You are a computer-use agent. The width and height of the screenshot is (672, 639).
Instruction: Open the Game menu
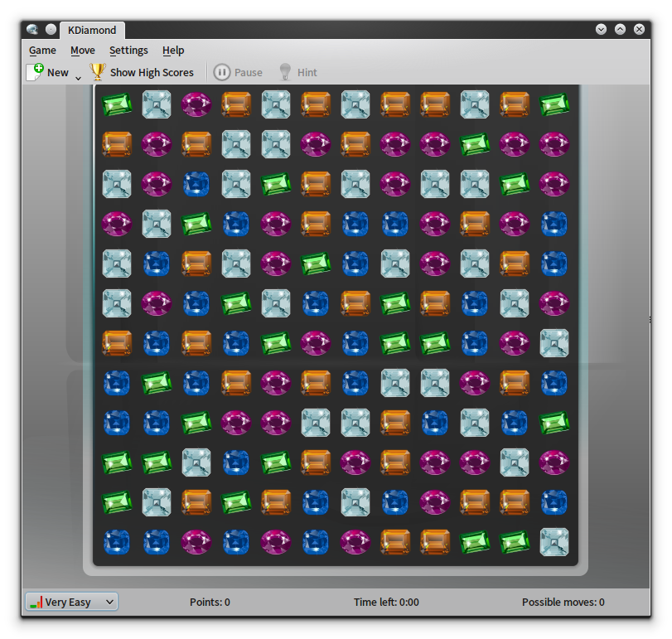[x=42, y=51]
